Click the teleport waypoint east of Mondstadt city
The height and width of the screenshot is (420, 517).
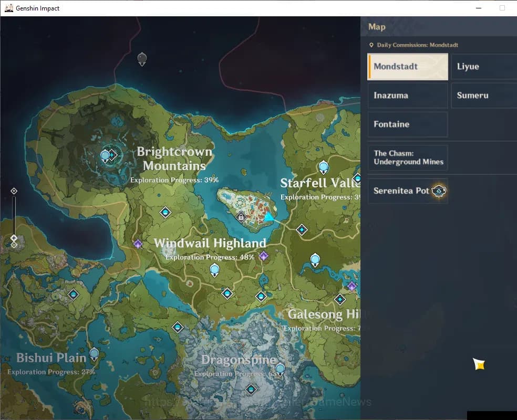302,229
